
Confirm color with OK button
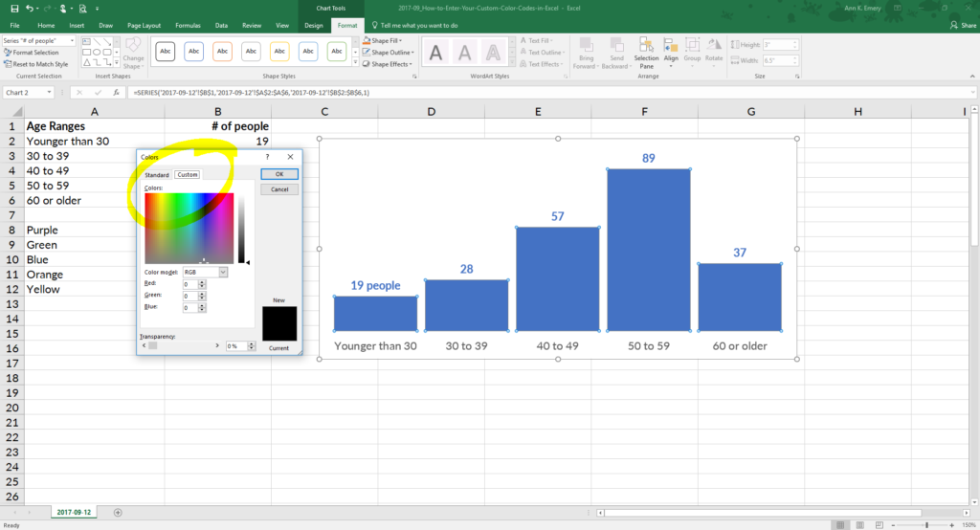[279, 174]
